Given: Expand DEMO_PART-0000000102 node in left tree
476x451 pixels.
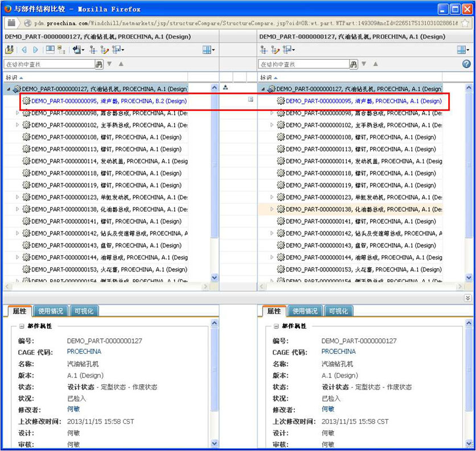Looking at the screenshot, I should 17,125.
